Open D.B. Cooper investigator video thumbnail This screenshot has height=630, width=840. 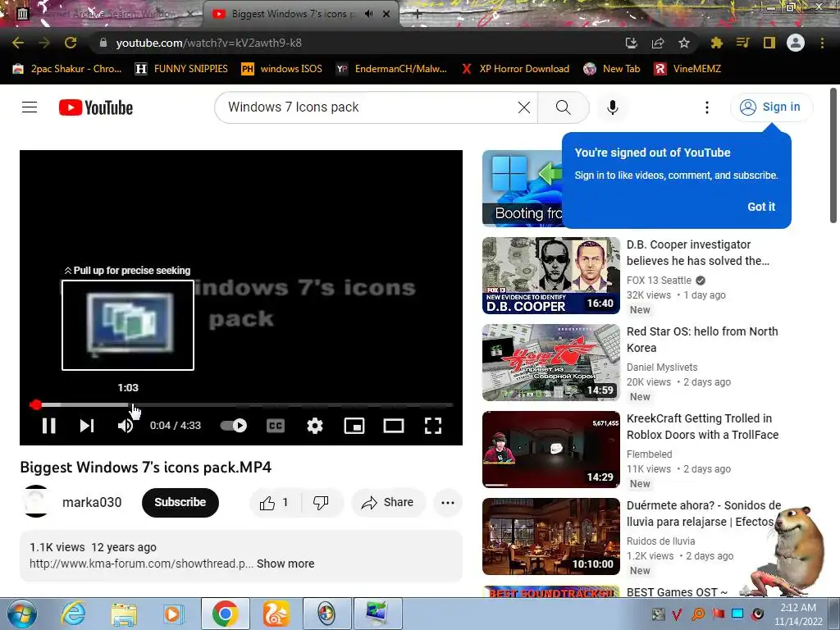tap(550, 276)
